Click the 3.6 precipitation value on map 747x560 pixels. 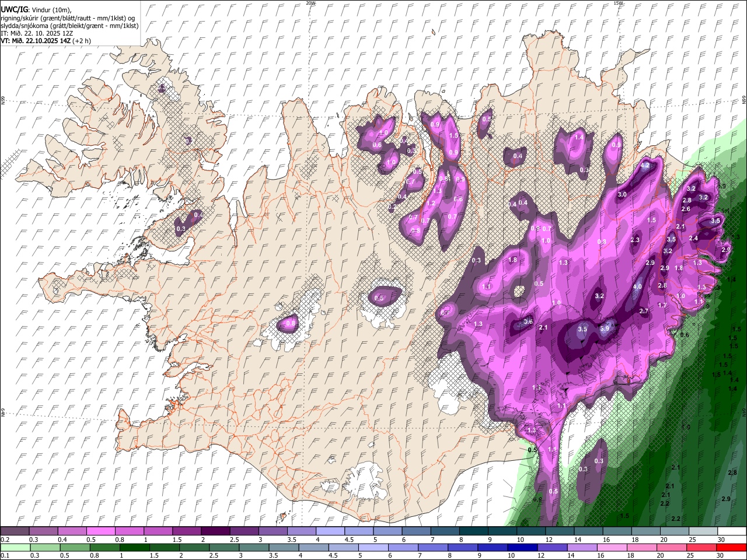[528, 322]
